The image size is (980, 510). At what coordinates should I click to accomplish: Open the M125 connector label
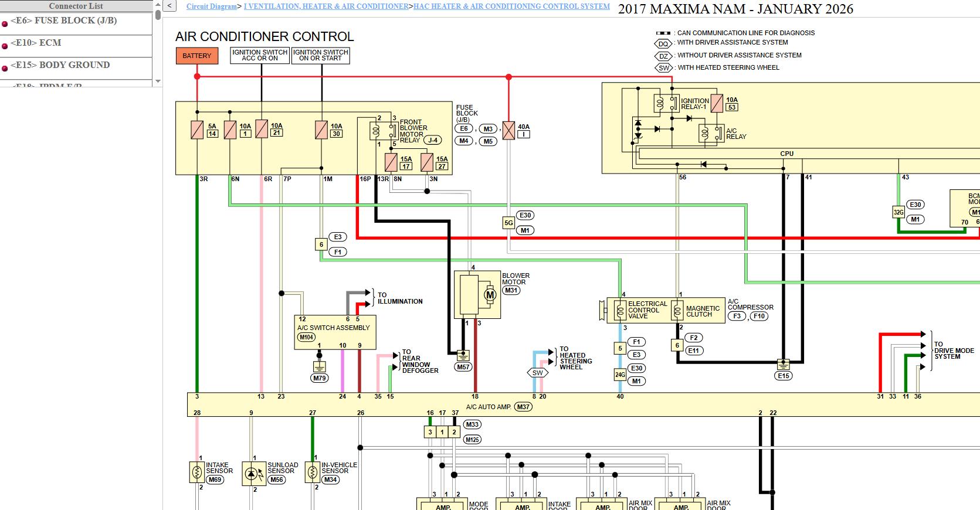(472, 439)
